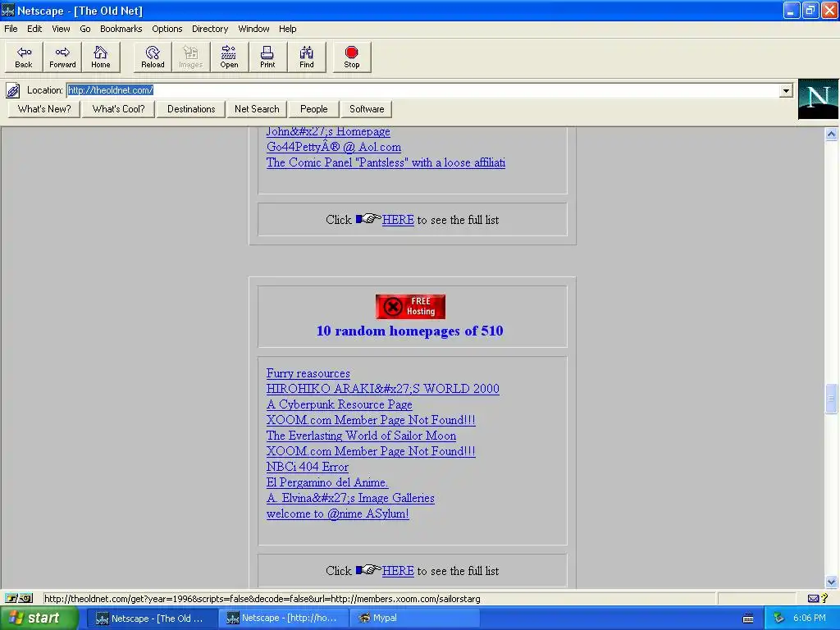Viewport: 840px width, 630px height.
Task: Open the mail envelope icon in status bar
Action: click(813, 598)
